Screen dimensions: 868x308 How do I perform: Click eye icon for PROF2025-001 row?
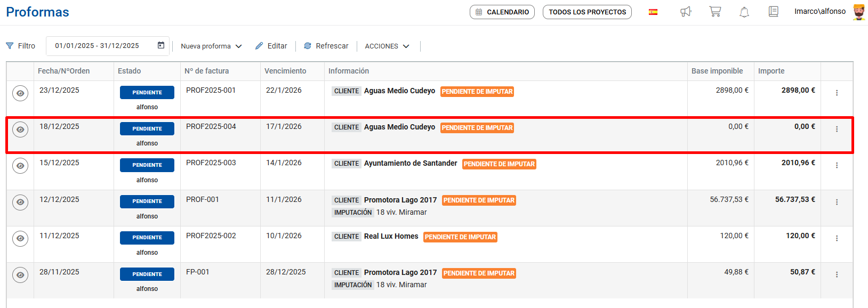20,93
